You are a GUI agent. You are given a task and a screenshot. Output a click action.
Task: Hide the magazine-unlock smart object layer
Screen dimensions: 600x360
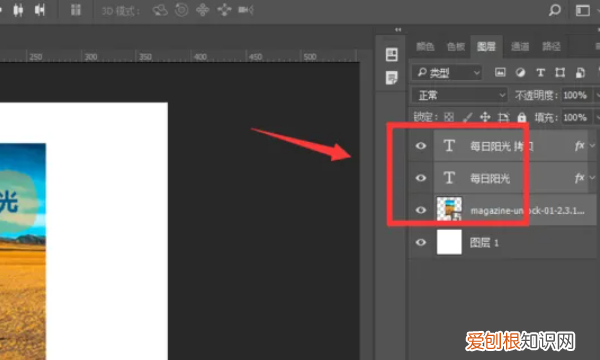tap(421, 210)
